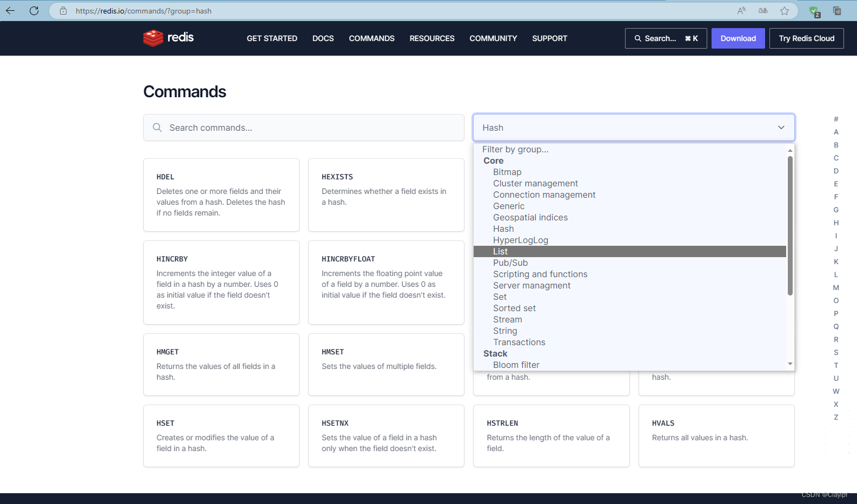Open the HINCRBYFLOAT command card
This screenshot has height=504, width=857.
[386, 283]
